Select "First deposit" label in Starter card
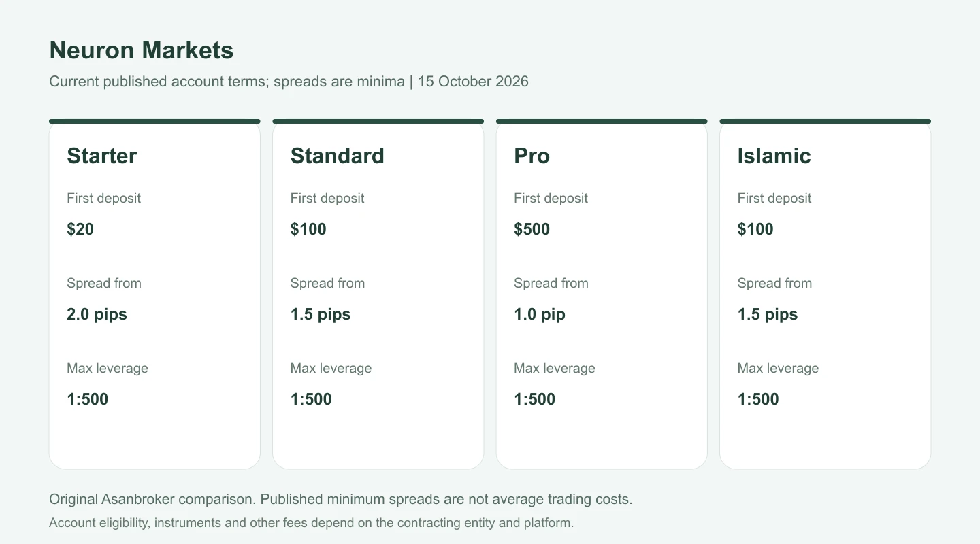This screenshot has height=544, width=980. coord(104,198)
